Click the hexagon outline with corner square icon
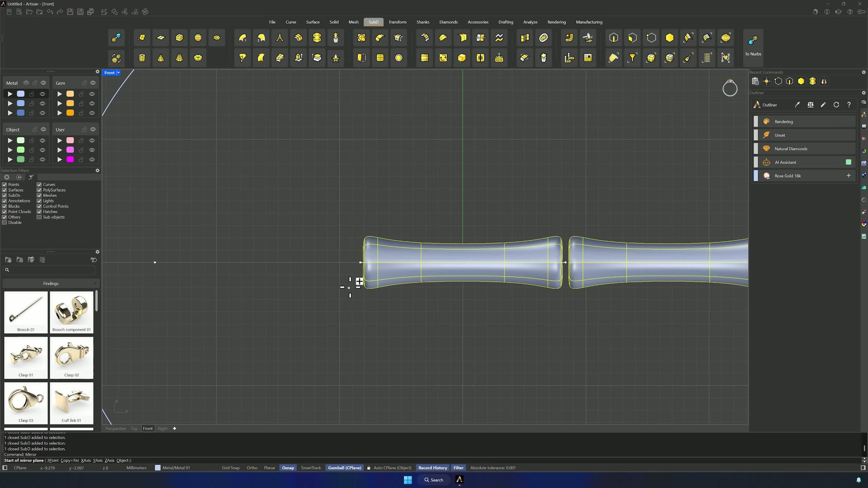Image resolution: width=868 pixels, height=488 pixels. [651, 38]
